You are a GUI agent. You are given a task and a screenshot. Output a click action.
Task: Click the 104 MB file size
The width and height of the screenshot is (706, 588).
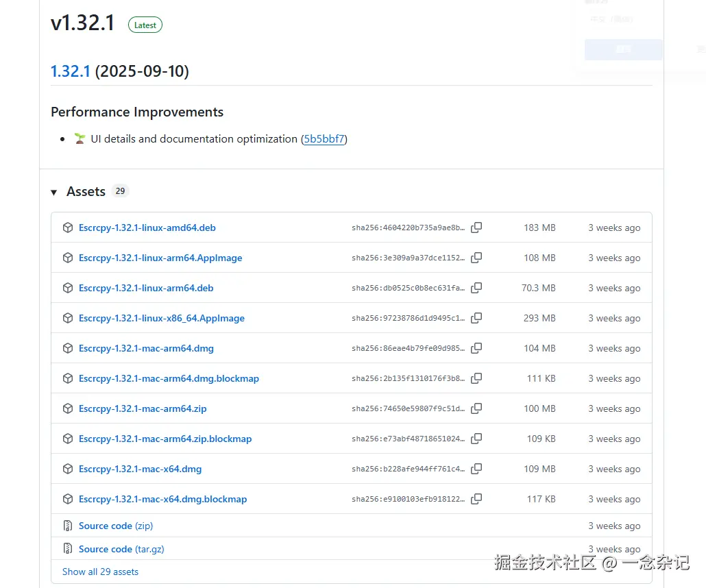pos(539,348)
